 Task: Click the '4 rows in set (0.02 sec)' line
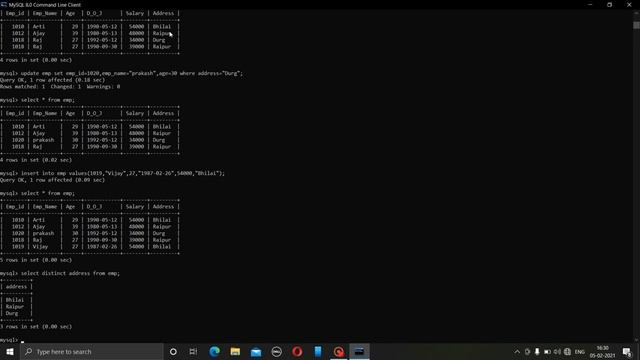pos(36,160)
